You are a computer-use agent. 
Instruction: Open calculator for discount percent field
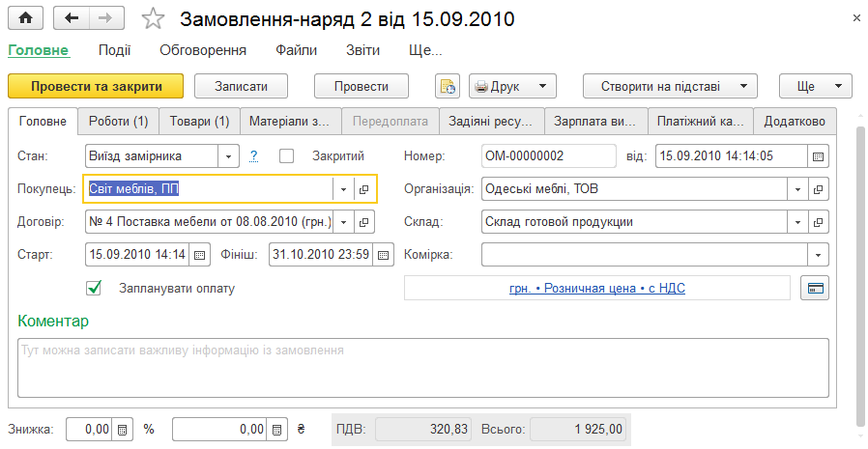click(x=123, y=429)
